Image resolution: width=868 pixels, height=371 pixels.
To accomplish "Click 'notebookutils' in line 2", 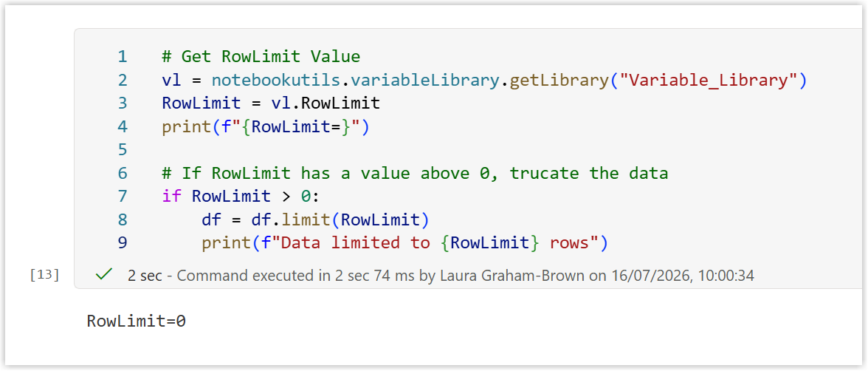I will tap(276, 80).
